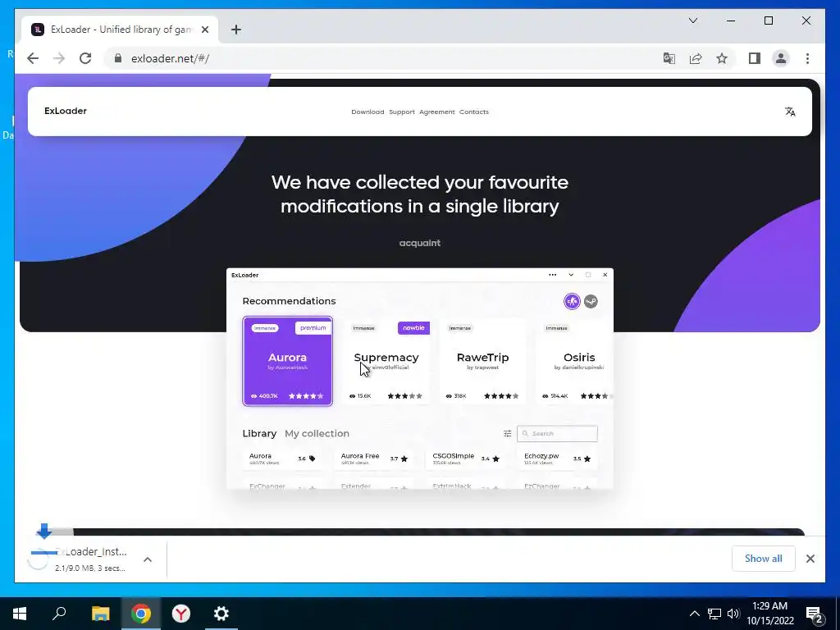Image resolution: width=840 pixels, height=630 pixels.
Task: Select Aurora Free in the library
Action: coord(374,459)
